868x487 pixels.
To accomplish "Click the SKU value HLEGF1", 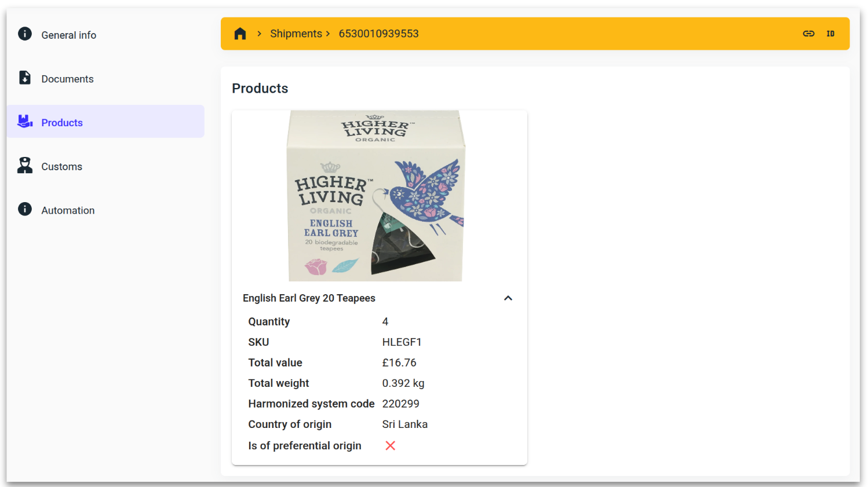I will [402, 342].
